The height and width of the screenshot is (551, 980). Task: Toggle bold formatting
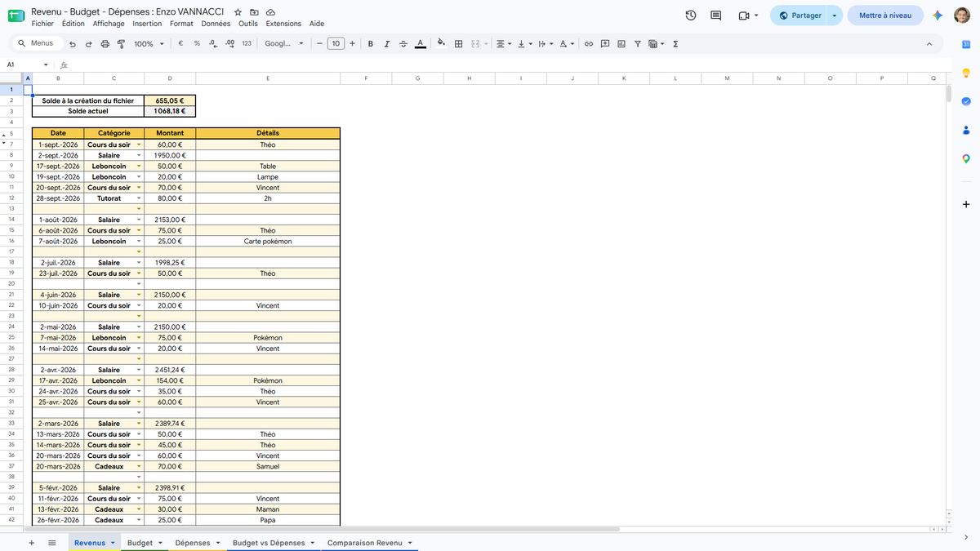click(x=371, y=43)
